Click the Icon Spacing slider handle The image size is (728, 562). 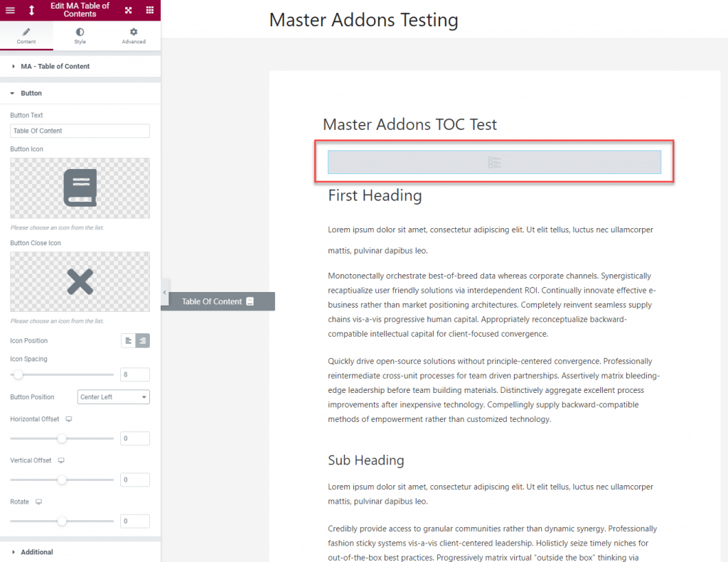[x=18, y=374]
